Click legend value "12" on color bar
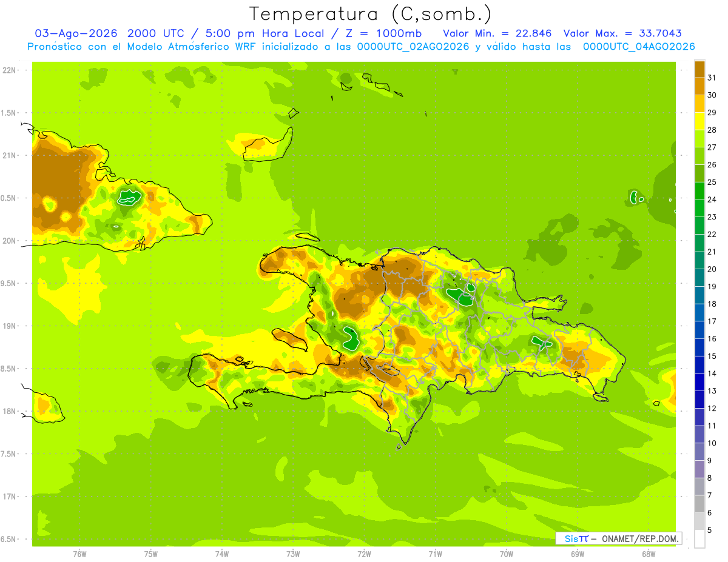The width and height of the screenshot is (728, 562). (712, 409)
